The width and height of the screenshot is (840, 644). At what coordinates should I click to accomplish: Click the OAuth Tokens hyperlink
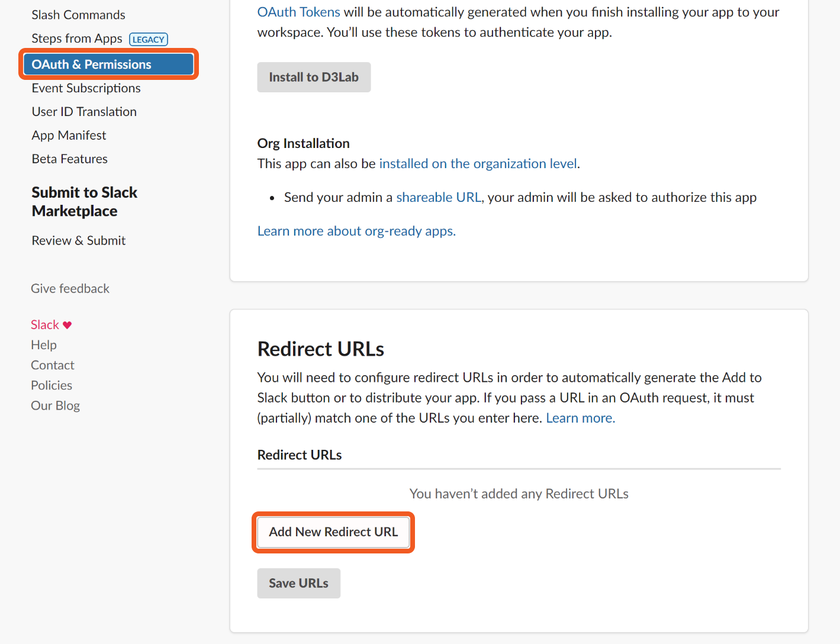coord(298,12)
